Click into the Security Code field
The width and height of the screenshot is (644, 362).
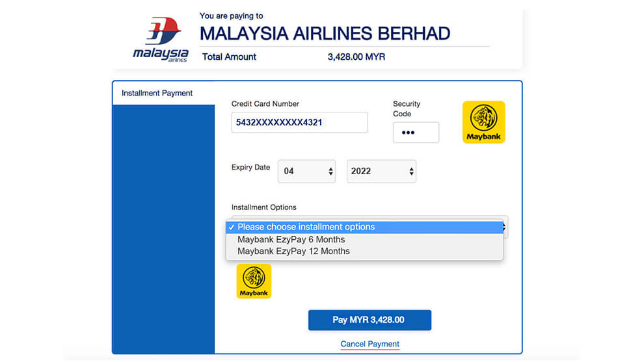tap(416, 133)
